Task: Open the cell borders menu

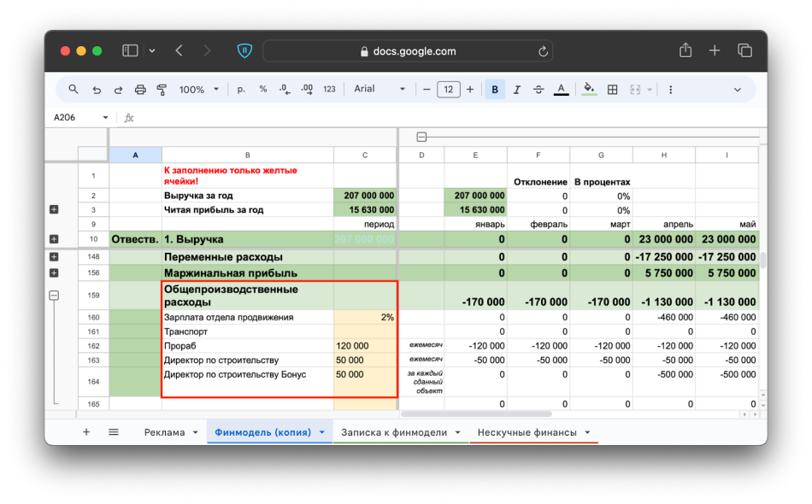Action: click(x=612, y=90)
